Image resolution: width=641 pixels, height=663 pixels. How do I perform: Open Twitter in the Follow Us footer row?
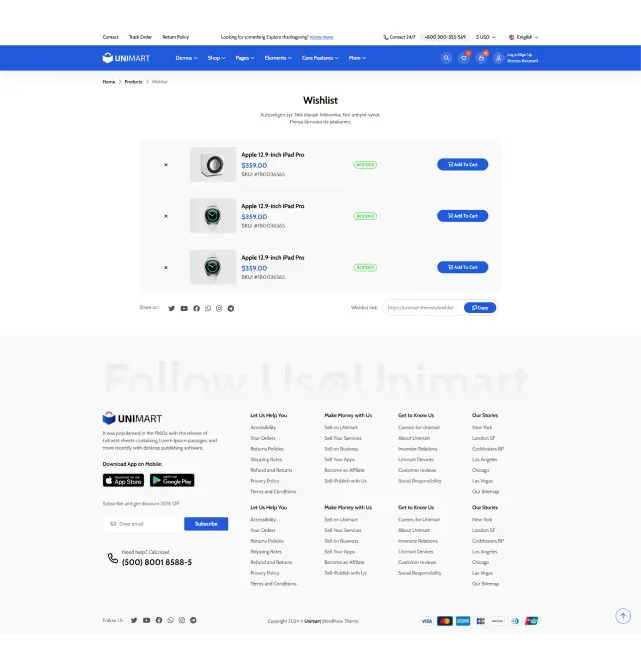coord(134,620)
